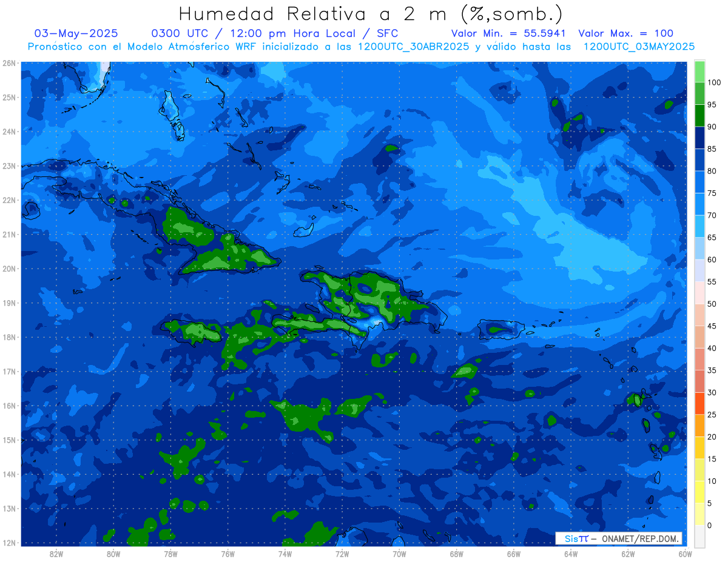Select the 'Valor Max. = 100' text
The image size is (728, 562).
pos(626,33)
